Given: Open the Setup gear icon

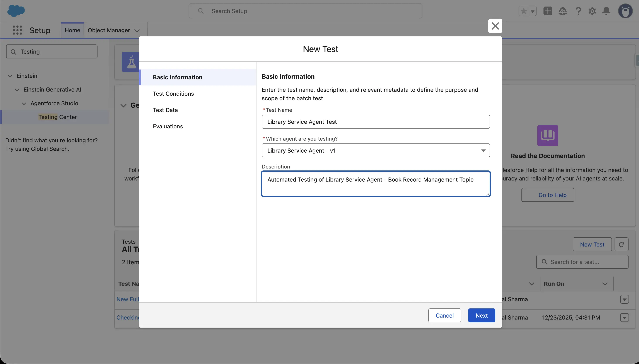Looking at the screenshot, I should point(592,11).
